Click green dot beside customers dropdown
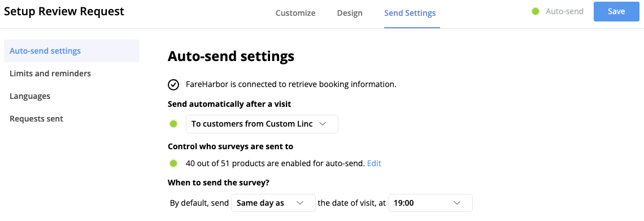 coord(173,124)
